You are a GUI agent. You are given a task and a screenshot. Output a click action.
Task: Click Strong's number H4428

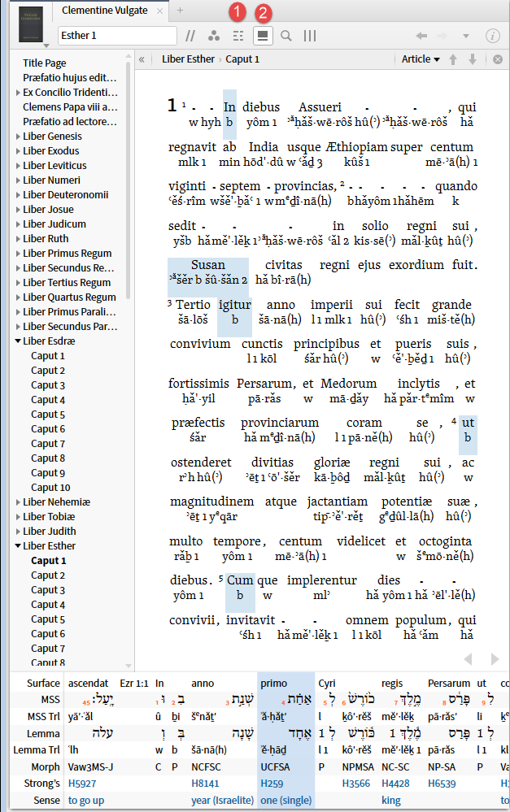396,784
